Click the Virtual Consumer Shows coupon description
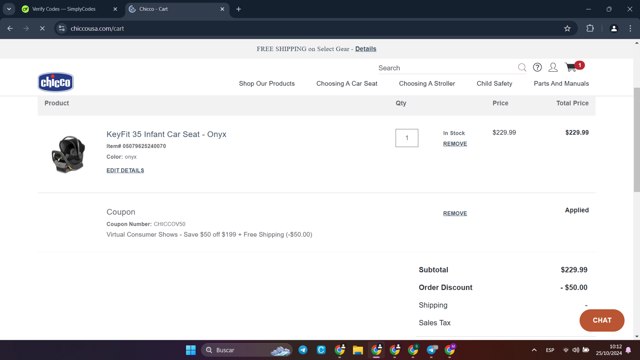 click(x=209, y=235)
